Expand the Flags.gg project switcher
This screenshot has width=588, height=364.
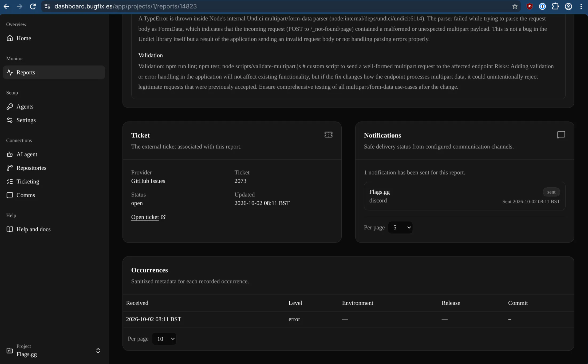pos(54,350)
